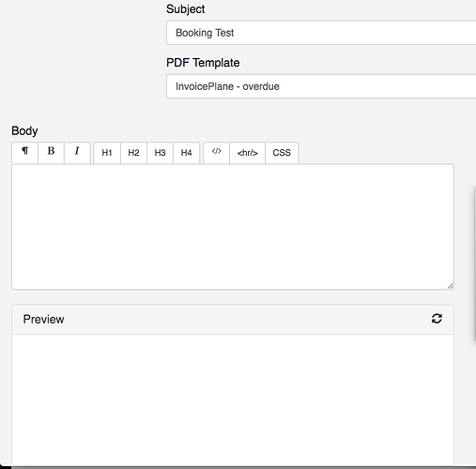Viewport: 476px width, 469px height.
Task: Apply italic formatting with I icon
Action: tap(77, 153)
